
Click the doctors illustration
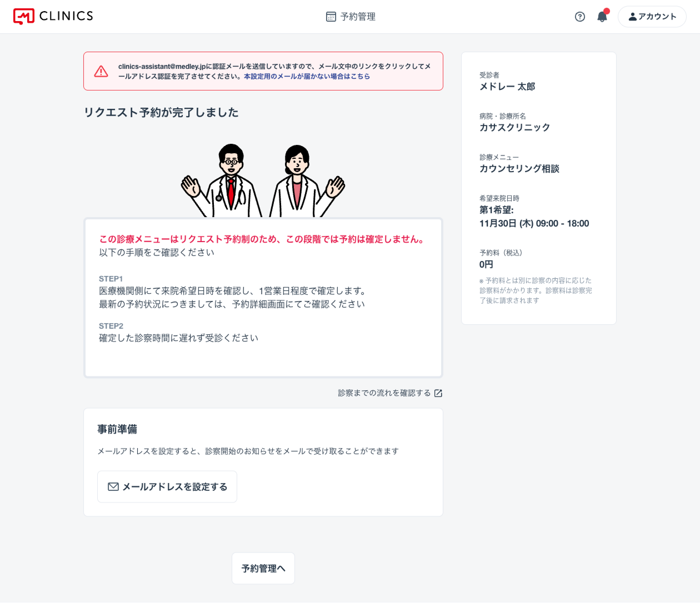point(263,181)
